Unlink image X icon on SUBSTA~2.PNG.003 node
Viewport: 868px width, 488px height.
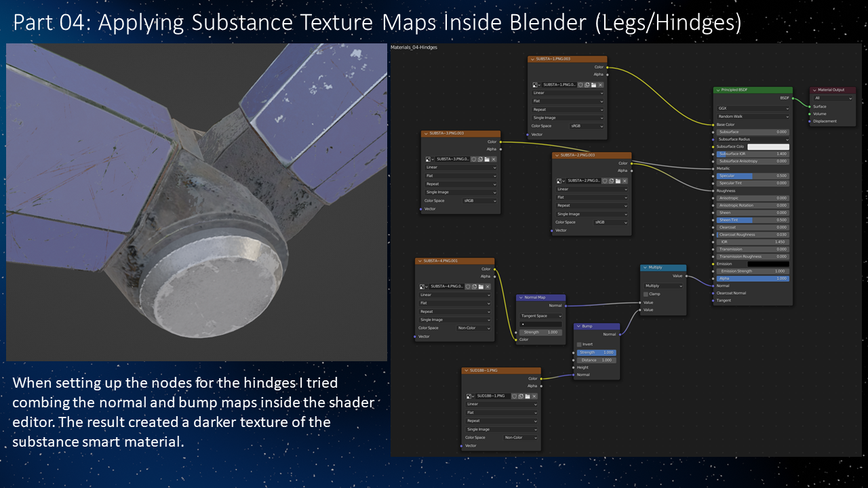point(624,181)
